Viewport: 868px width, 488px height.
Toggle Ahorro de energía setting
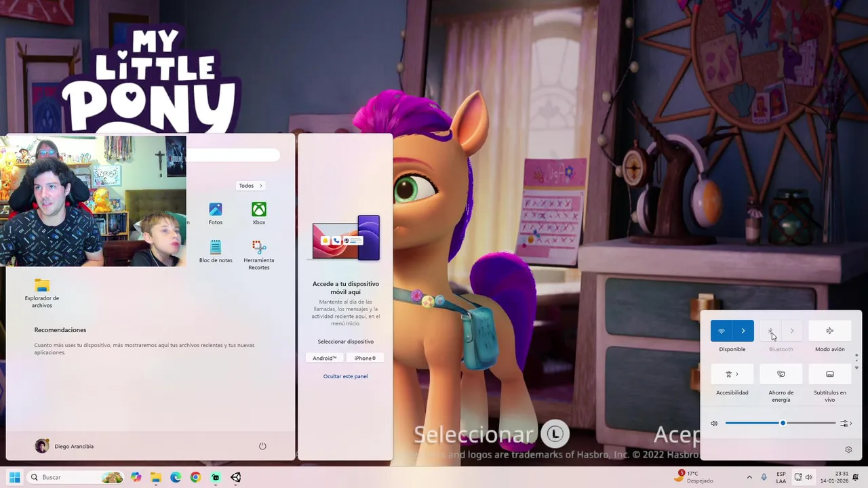[781, 374]
